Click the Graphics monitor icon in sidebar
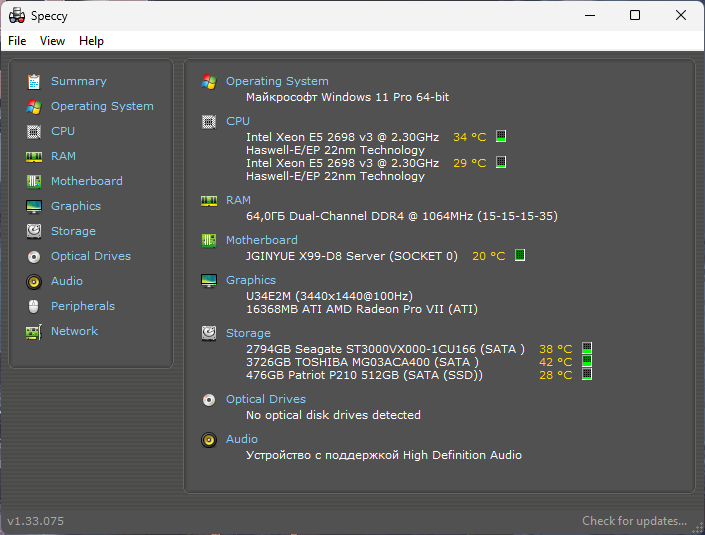The height and width of the screenshot is (535, 705). [x=34, y=206]
